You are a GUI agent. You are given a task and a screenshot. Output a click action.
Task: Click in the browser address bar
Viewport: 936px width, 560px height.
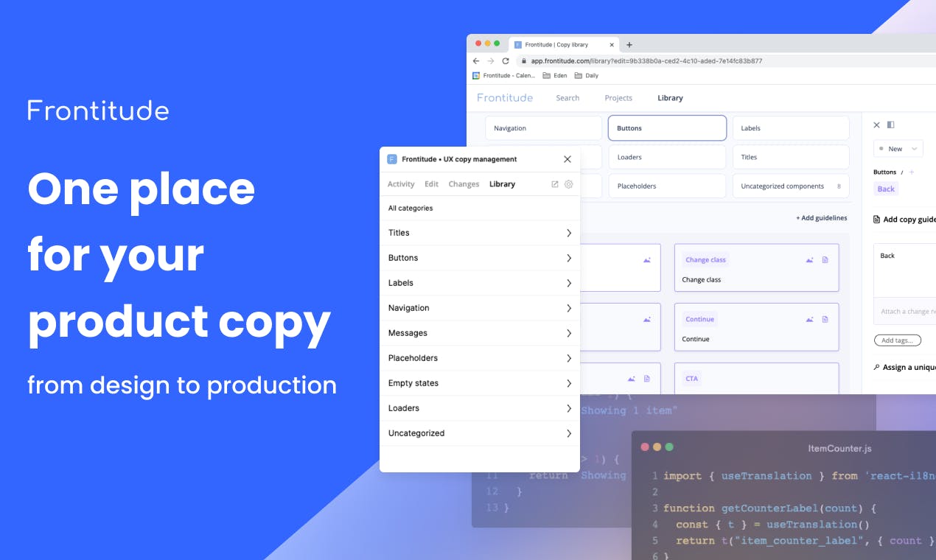coord(726,61)
